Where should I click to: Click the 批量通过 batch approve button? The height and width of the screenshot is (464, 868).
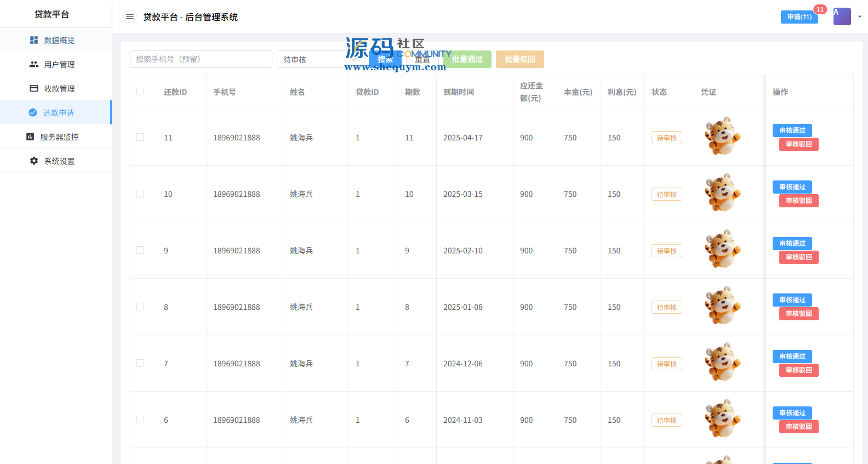click(x=467, y=59)
